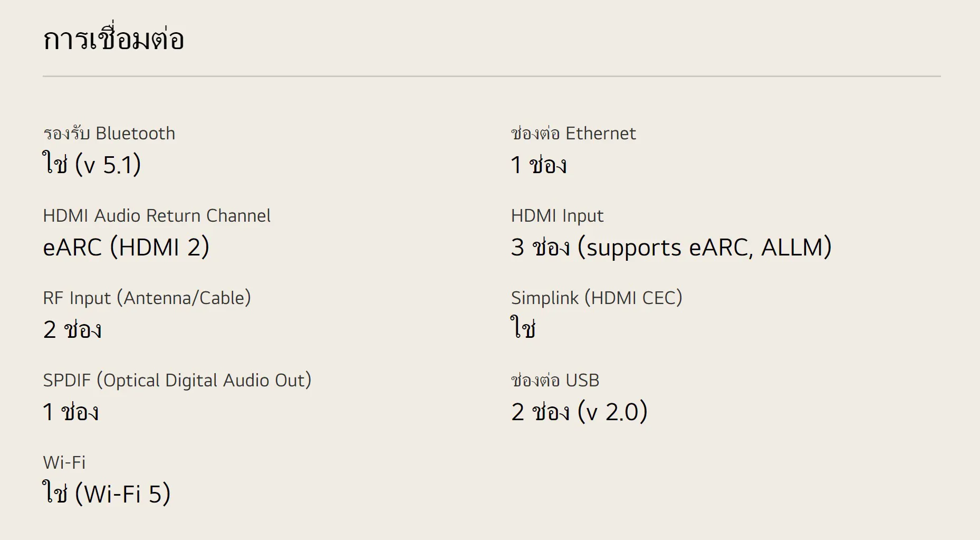Screen dimensions: 980x540
Task: Click the Simplink (HDMI CEC) label
Action: pyautogui.click(x=597, y=298)
